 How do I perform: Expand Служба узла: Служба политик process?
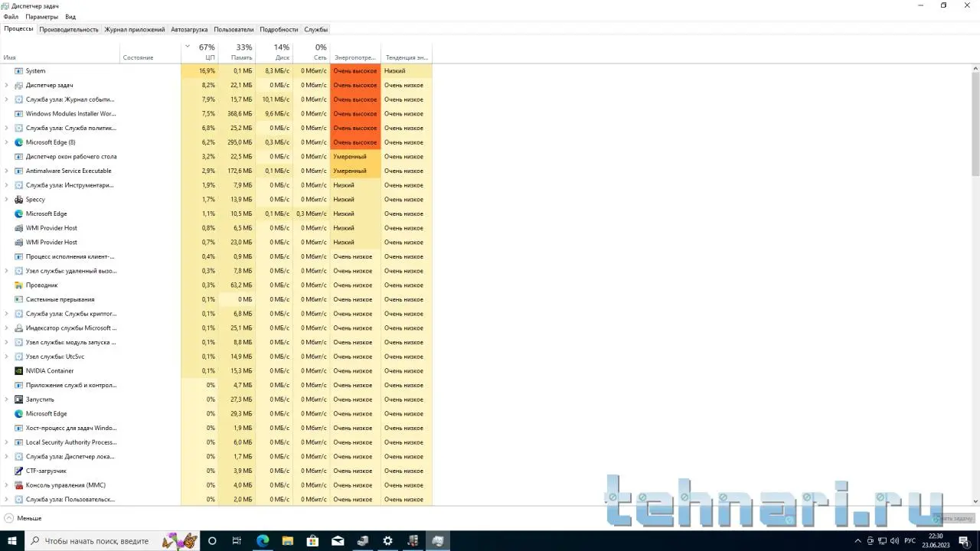click(x=7, y=128)
